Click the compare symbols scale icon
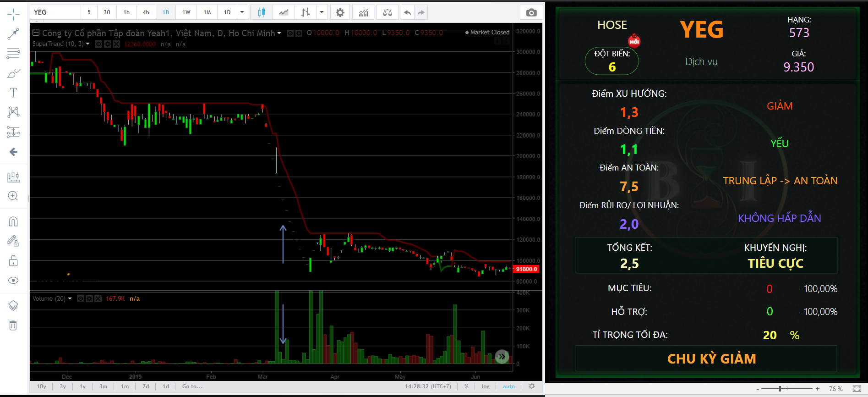Viewport: 868px width, 397px height. pyautogui.click(x=387, y=12)
